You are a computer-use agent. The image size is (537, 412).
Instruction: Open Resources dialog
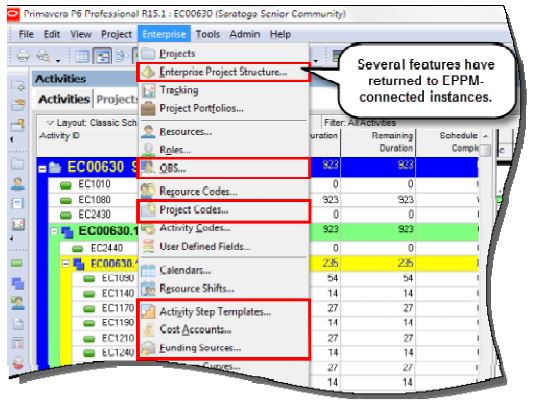click(224, 132)
